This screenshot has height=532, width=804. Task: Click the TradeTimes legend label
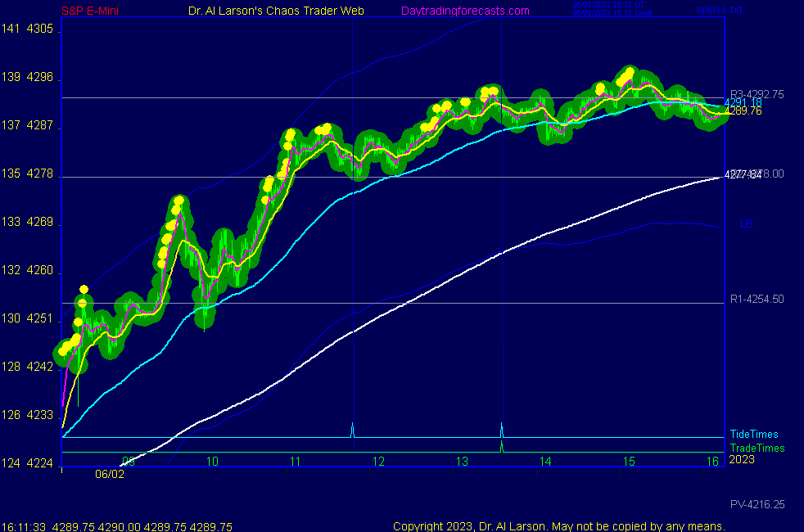(x=757, y=448)
